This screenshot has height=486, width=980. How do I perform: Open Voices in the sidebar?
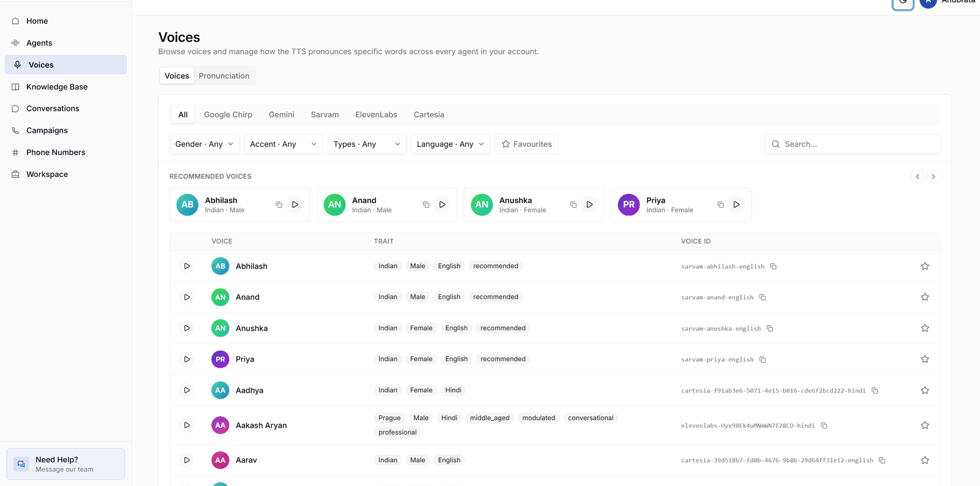pyautogui.click(x=66, y=65)
